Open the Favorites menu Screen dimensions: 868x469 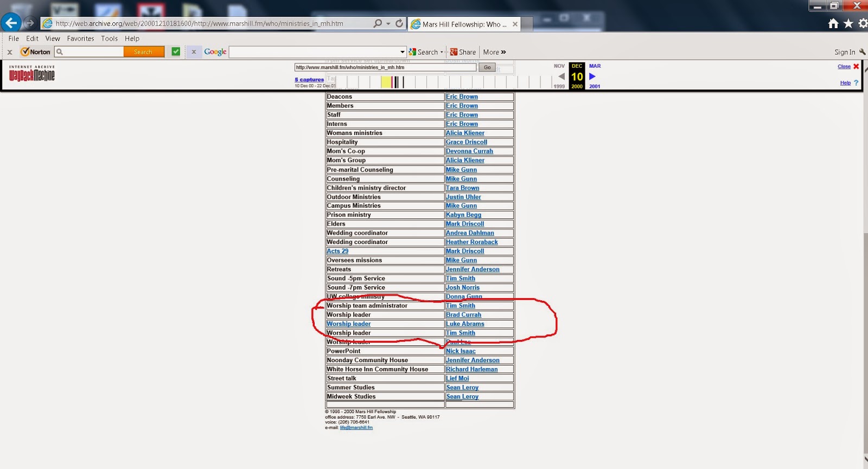point(80,38)
